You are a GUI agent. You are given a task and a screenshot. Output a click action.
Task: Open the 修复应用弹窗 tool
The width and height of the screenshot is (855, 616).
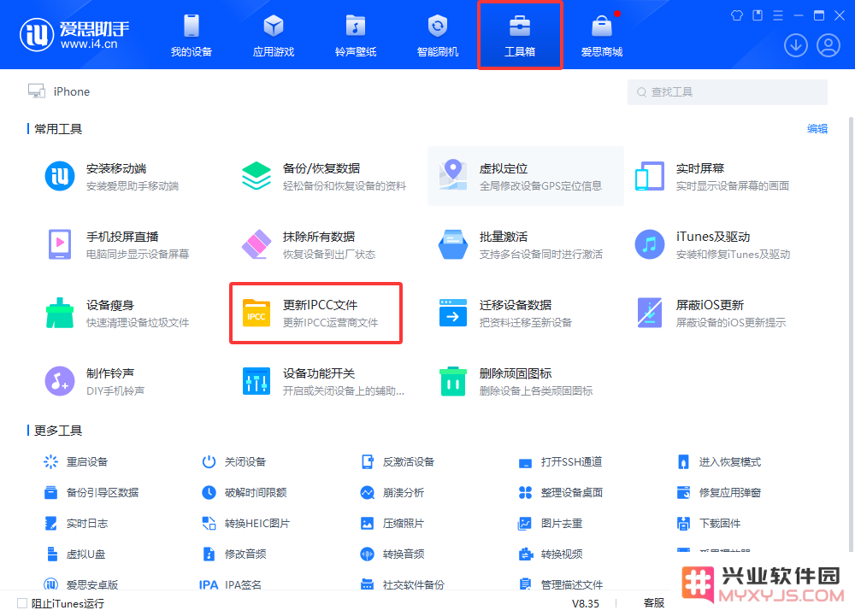(x=719, y=492)
